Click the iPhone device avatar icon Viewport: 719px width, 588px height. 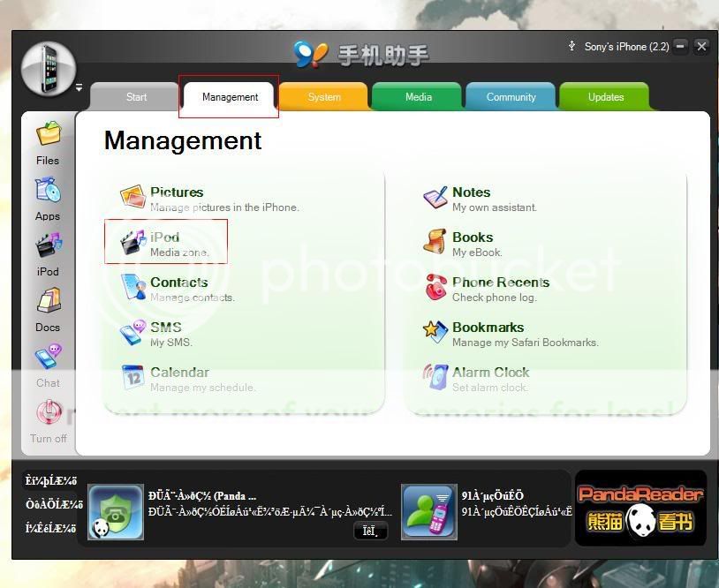[x=49, y=69]
